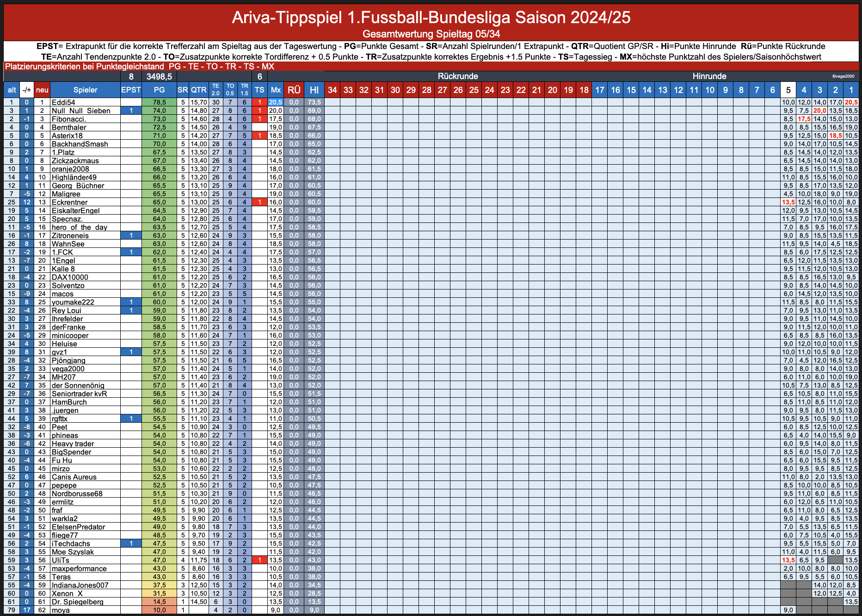Click the 'Rückrunde' section header
862x616 pixels.
tap(458, 76)
